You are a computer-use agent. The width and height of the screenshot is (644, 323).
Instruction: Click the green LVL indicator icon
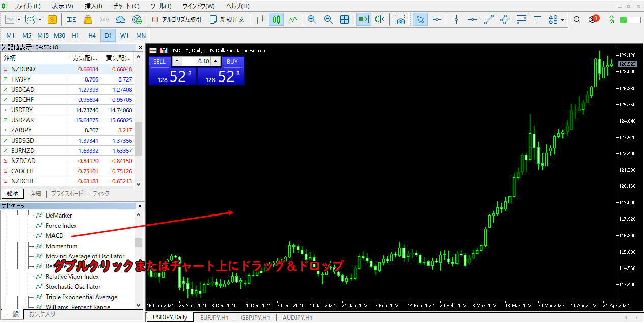pos(611,19)
